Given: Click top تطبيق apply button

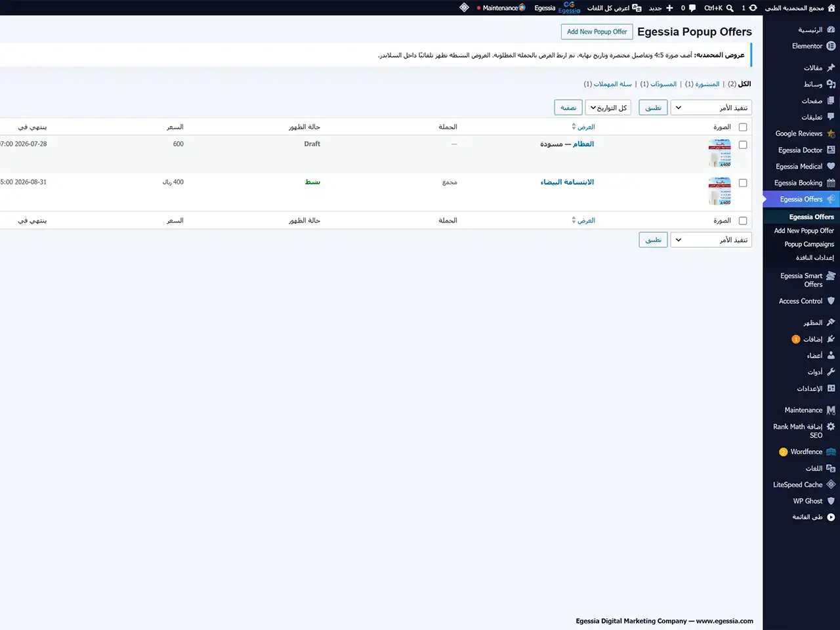Looking at the screenshot, I should click(x=653, y=108).
